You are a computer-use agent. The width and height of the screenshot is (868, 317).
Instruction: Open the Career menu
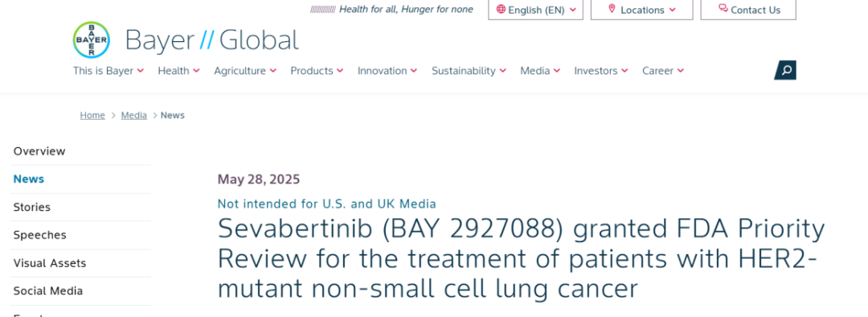[663, 71]
